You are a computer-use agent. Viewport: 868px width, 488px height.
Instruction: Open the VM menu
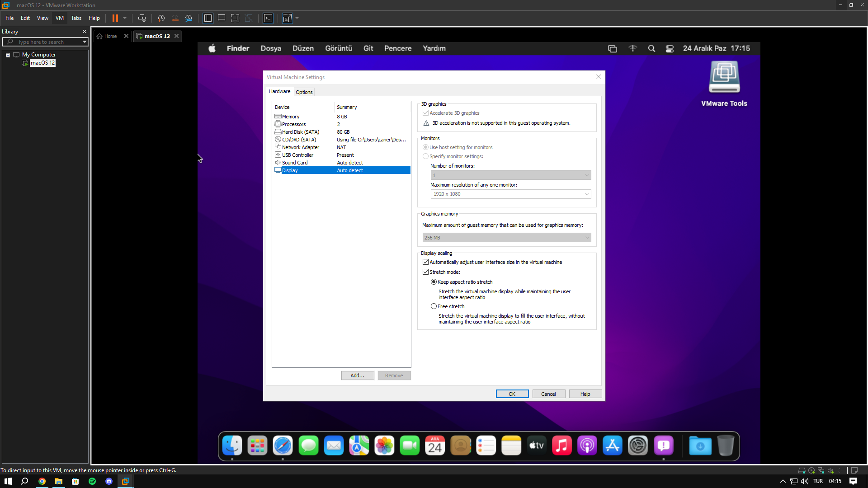coord(59,18)
